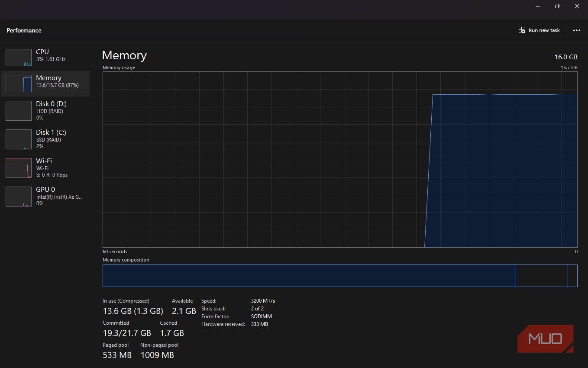Image resolution: width=588 pixels, height=368 pixels.
Task: Click the 3% 1.61 GHz CPU text
Action: coord(51,59)
